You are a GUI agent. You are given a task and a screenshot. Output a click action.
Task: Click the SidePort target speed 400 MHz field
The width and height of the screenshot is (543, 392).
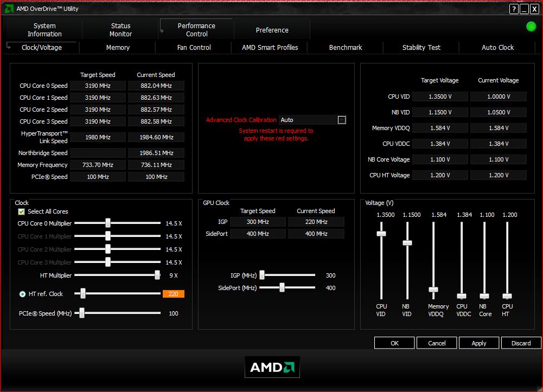coord(258,234)
